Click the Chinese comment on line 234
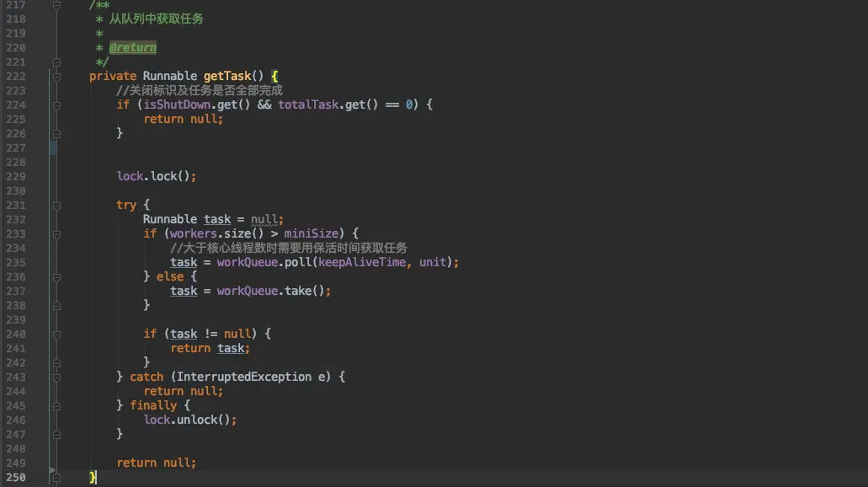Image resolution: width=868 pixels, height=487 pixels. tap(289, 248)
